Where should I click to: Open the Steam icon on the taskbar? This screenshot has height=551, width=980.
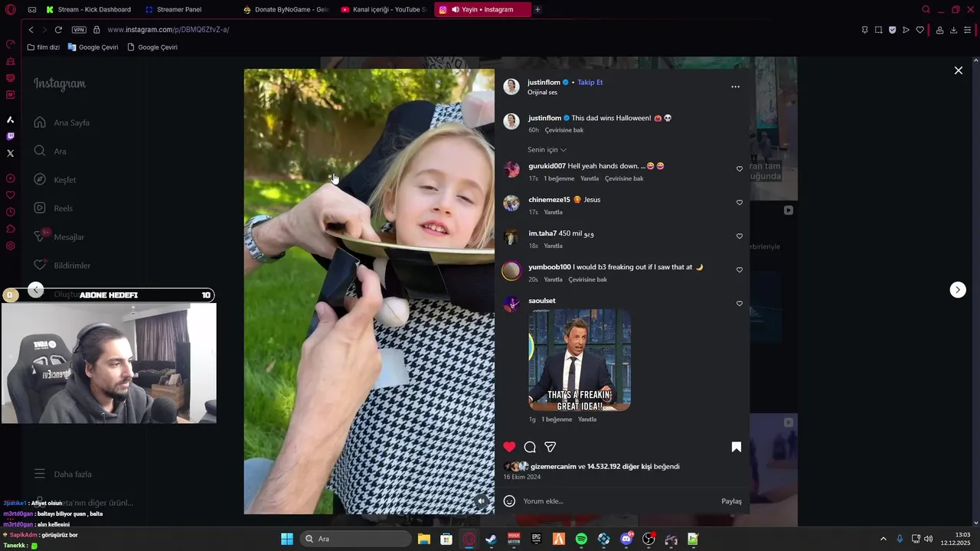coord(492,540)
